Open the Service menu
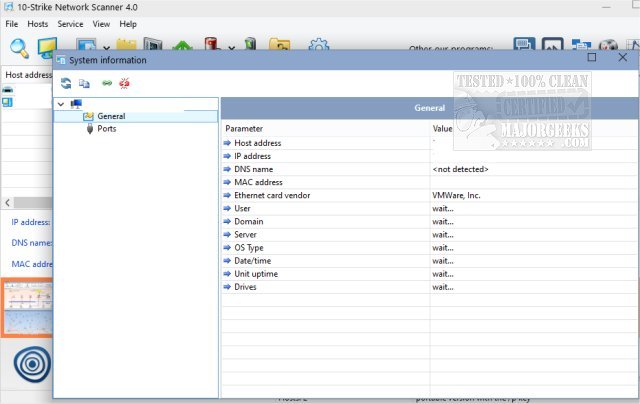The image size is (640, 404). [70, 24]
